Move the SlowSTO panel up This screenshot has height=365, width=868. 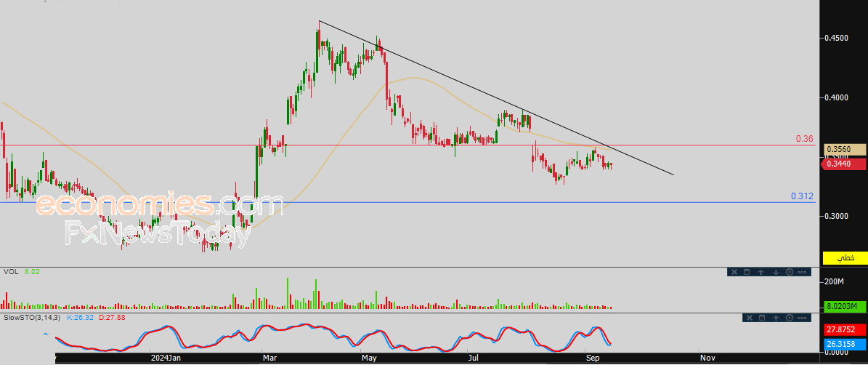click(x=776, y=318)
